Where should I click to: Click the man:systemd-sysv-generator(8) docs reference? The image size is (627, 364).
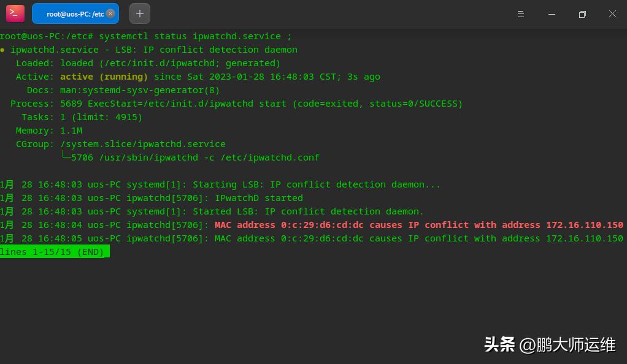140,90
